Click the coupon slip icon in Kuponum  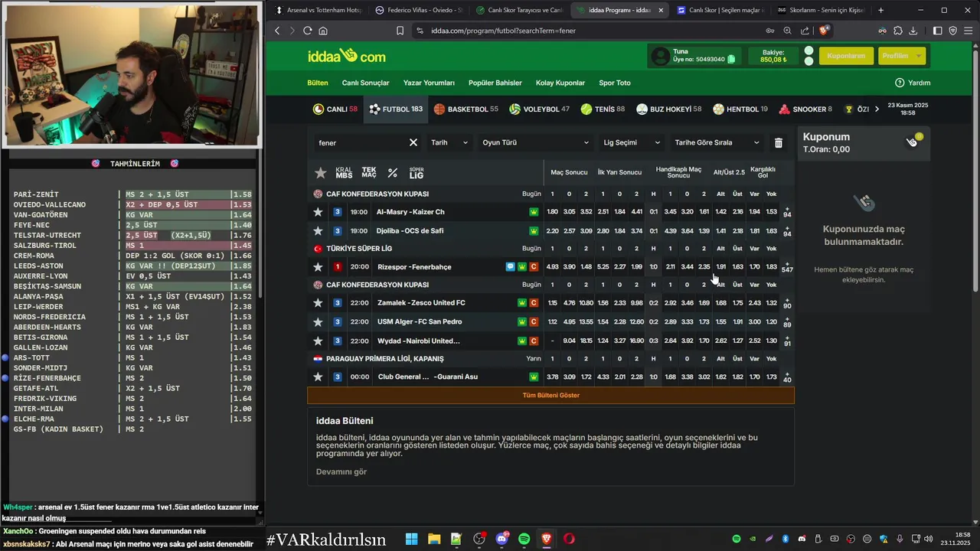pos(913,141)
